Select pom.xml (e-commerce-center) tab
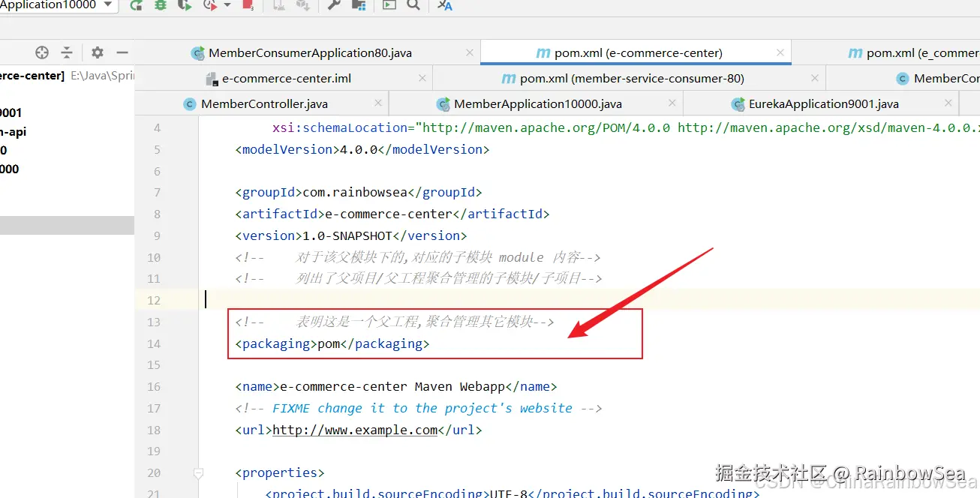 [638, 53]
